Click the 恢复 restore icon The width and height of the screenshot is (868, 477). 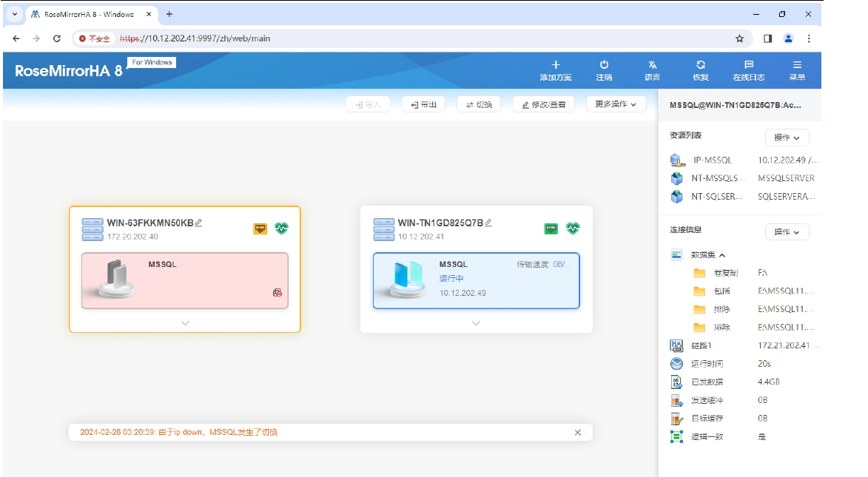tap(701, 65)
